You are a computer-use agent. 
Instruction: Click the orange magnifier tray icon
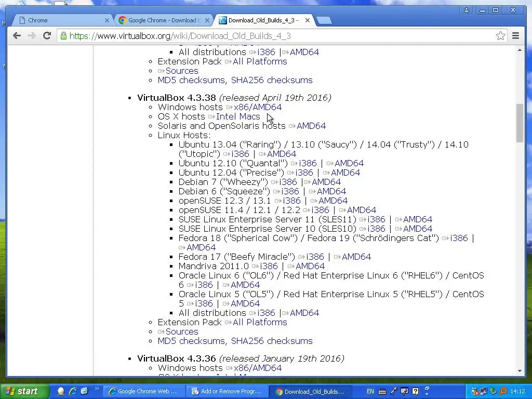(x=503, y=391)
